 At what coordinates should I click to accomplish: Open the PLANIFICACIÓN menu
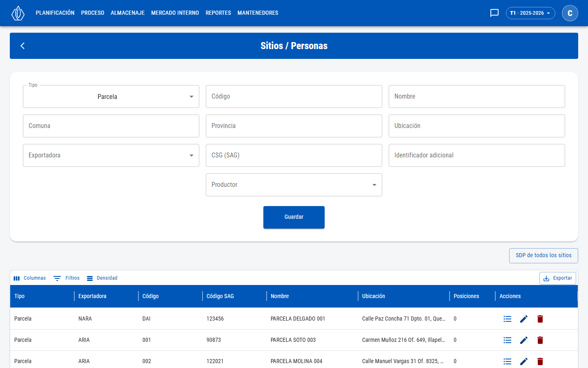click(55, 13)
